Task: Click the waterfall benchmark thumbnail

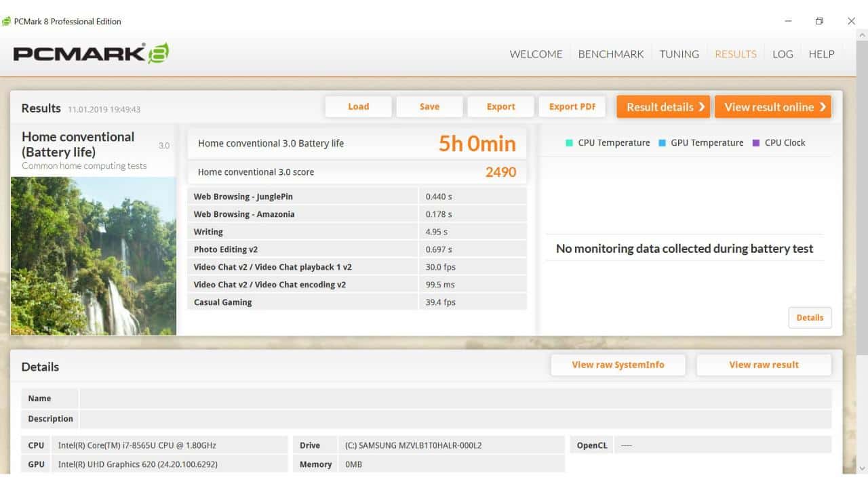Action: 93,256
